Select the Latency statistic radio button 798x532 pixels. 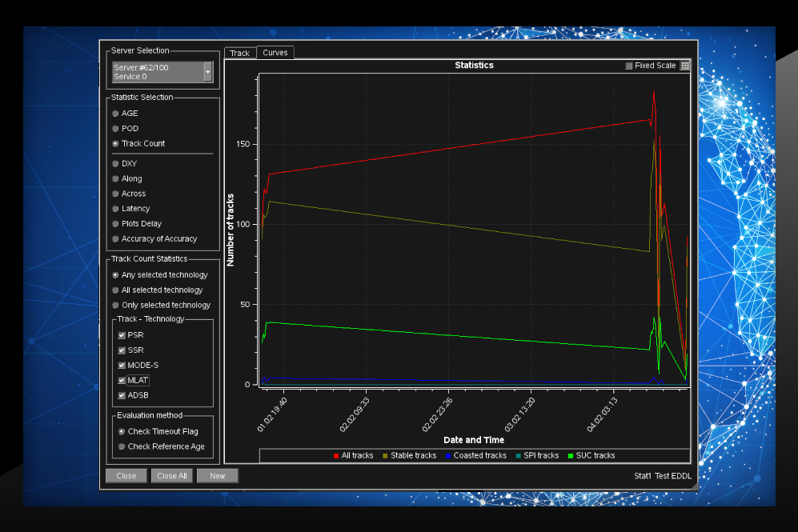pos(115,209)
